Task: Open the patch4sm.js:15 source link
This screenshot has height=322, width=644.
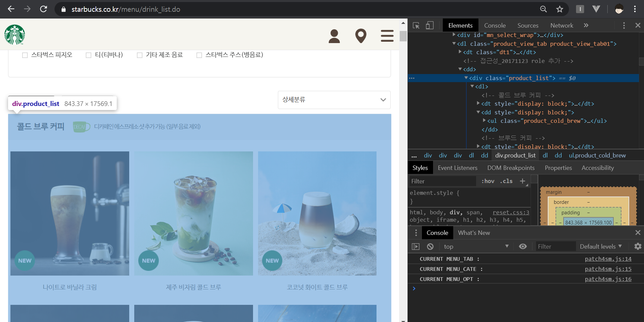Action: point(608,269)
